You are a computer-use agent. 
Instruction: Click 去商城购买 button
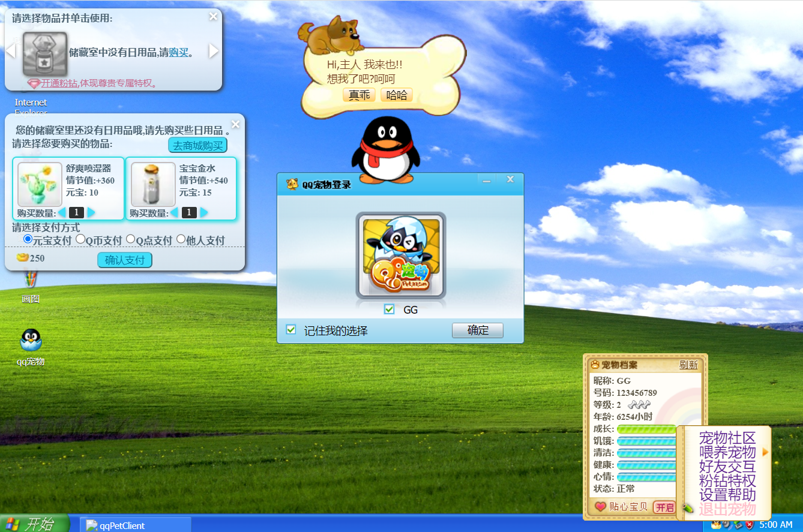[x=197, y=145]
